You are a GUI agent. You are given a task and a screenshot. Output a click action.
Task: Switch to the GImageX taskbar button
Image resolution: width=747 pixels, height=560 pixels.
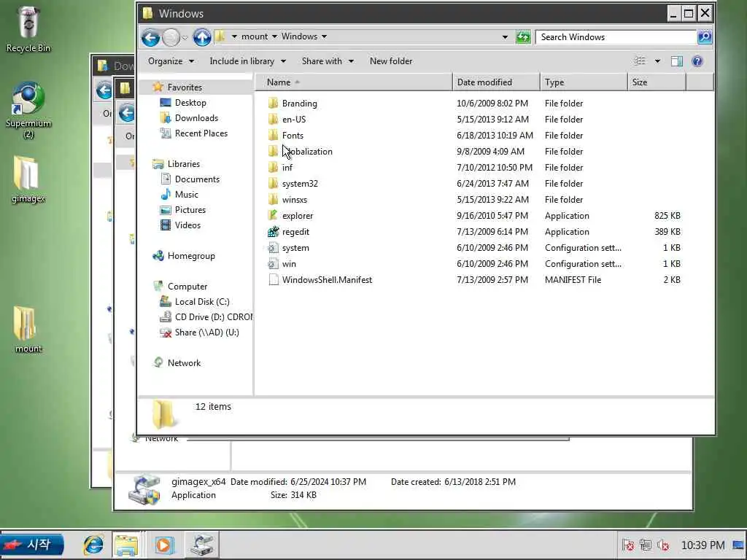click(x=201, y=545)
